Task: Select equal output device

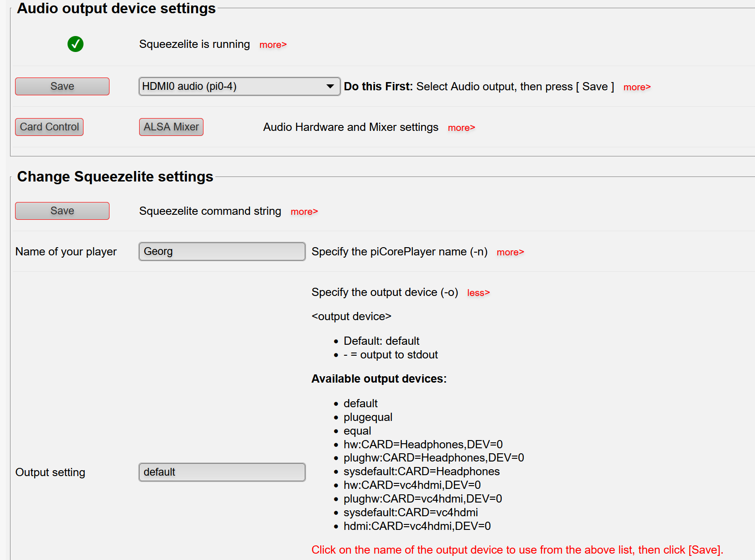Action: click(x=357, y=431)
